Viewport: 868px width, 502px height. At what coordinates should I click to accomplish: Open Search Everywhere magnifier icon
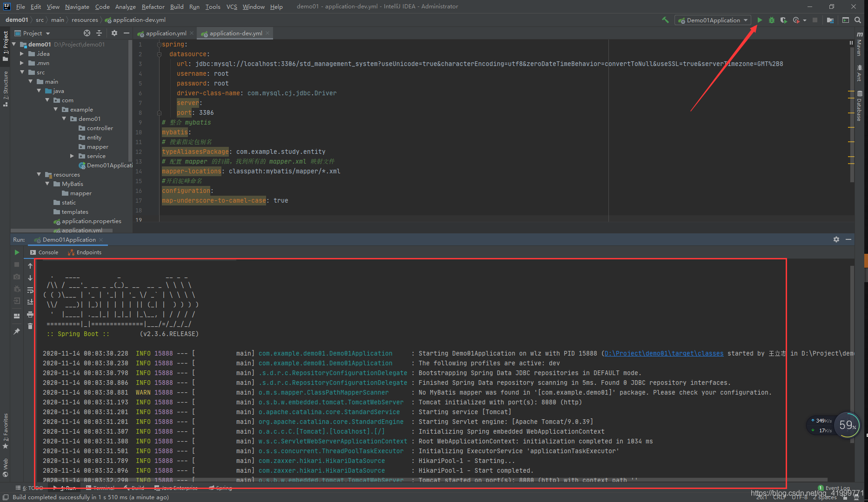[x=858, y=20]
